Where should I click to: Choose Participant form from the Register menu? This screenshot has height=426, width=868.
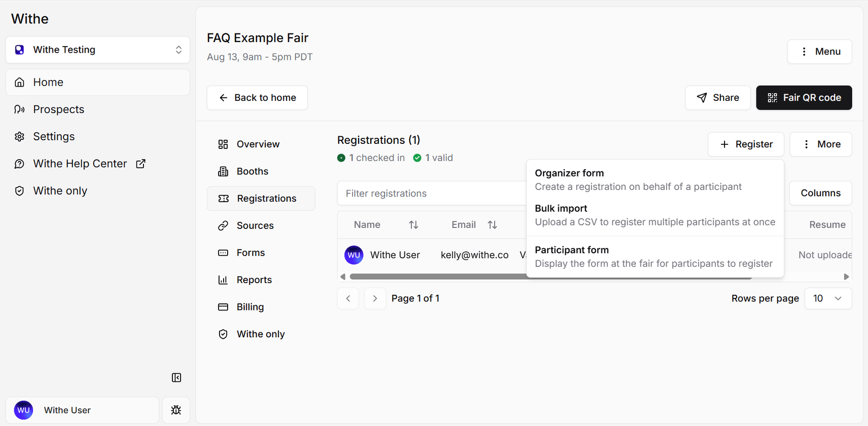point(655,257)
